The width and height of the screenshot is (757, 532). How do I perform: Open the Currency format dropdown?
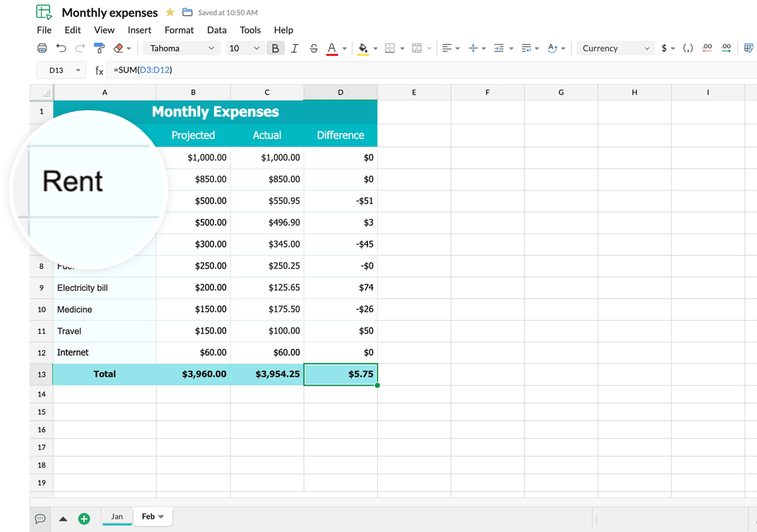pyautogui.click(x=615, y=48)
